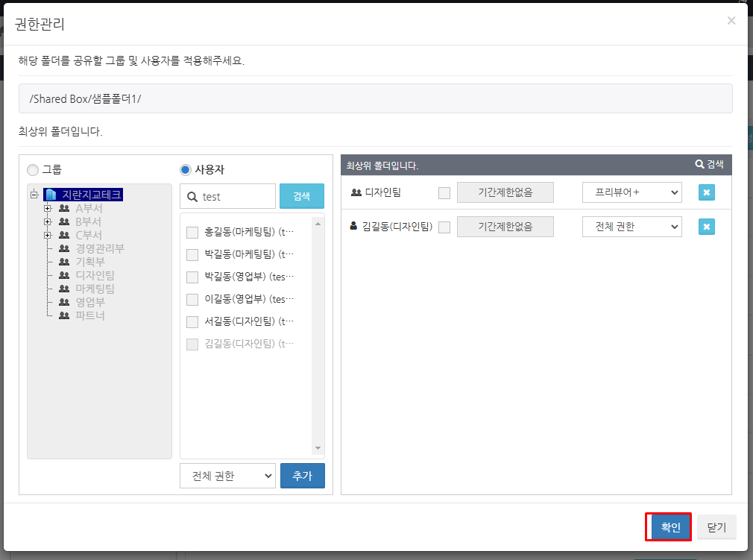This screenshot has height=560, width=753.
Task: Remove 김길동(디자인팀) with its X icon
Action: [x=706, y=227]
